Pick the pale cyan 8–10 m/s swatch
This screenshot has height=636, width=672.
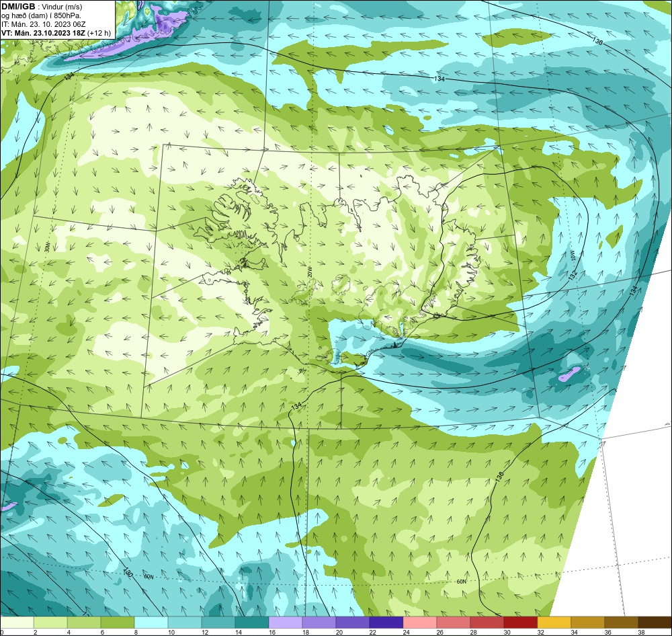coord(151,623)
